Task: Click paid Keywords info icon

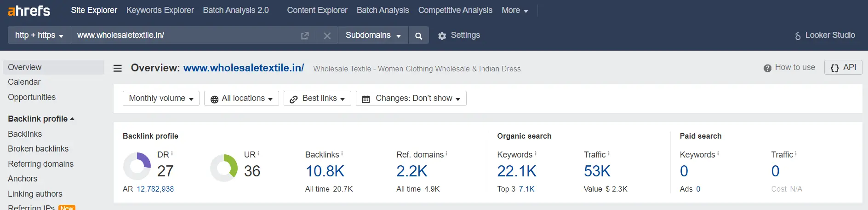Action: pos(718,153)
